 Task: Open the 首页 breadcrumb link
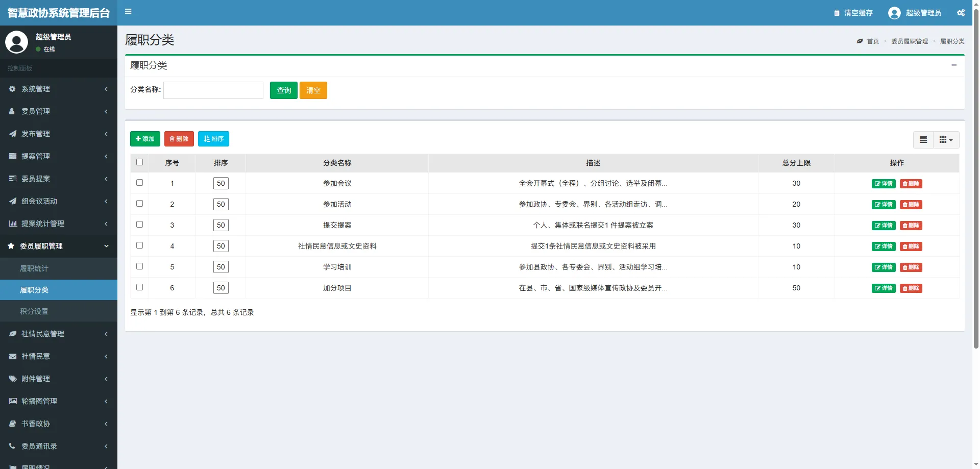[872, 41]
